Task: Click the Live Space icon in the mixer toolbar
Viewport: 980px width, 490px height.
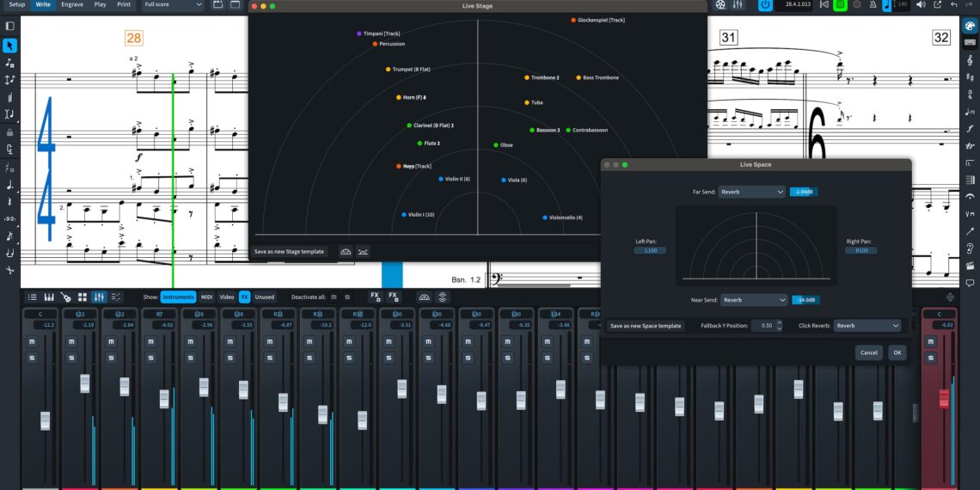Action: coord(443,297)
